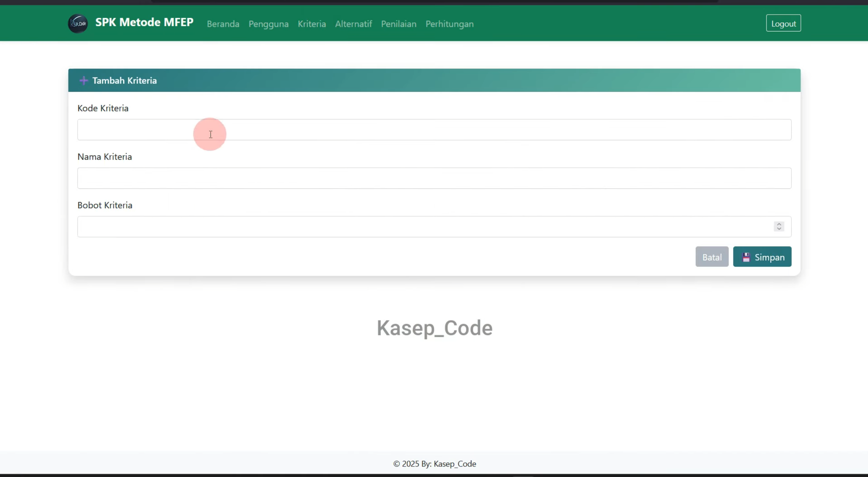Click the Tambah Kriteria header title
This screenshot has height=477, width=868.
coord(124,80)
